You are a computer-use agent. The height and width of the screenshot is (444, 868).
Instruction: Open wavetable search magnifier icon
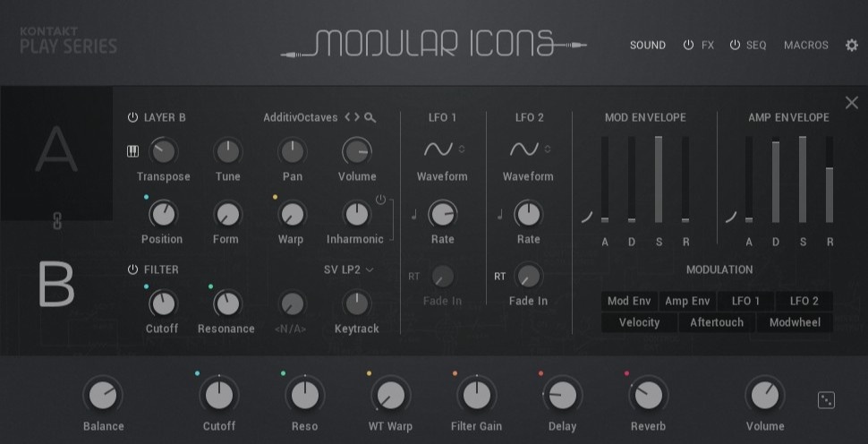[x=370, y=117]
